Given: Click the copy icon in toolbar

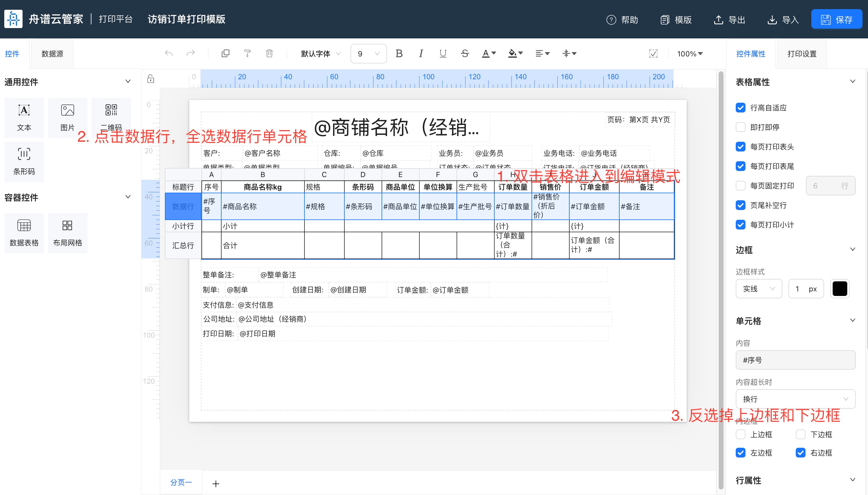Looking at the screenshot, I should click(x=225, y=53).
